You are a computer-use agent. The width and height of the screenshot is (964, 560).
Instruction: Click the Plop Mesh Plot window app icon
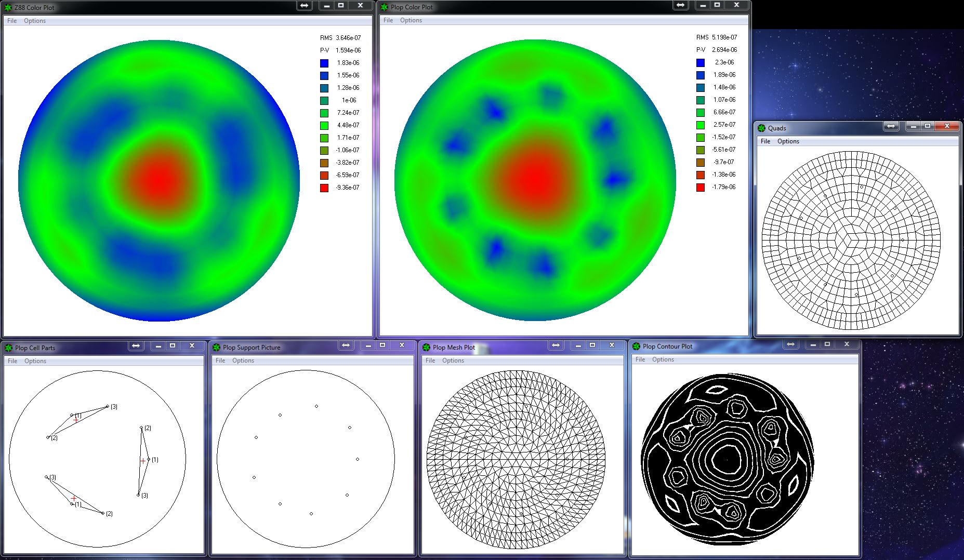pyautogui.click(x=427, y=347)
